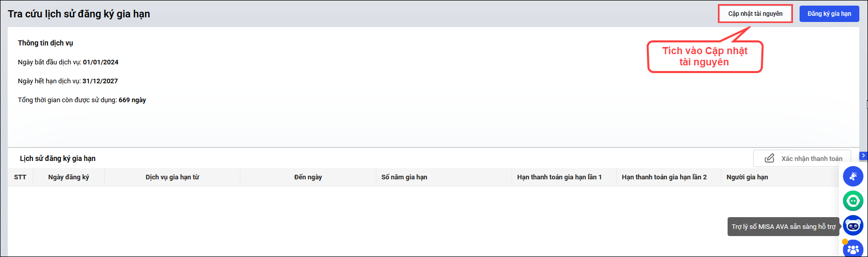Select Hạn thanh toán gia hạn lần 1 header
Image resolution: width=868 pixels, height=257 pixels.
(x=559, y=177)
